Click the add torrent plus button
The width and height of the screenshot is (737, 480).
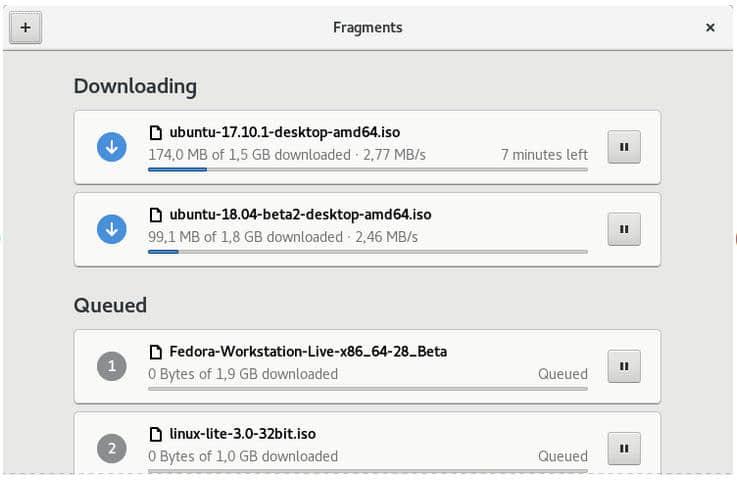click(x=25, y=28)
